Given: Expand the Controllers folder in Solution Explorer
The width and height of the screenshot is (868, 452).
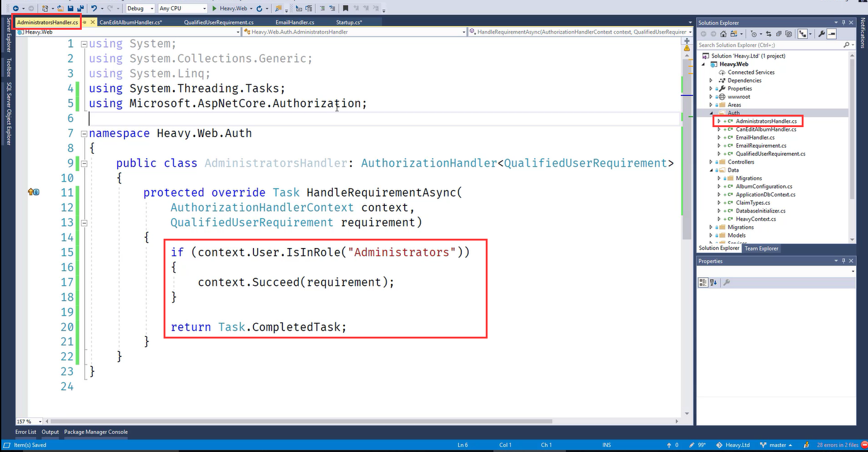Looking at the screenshot, I should (711, 162).
